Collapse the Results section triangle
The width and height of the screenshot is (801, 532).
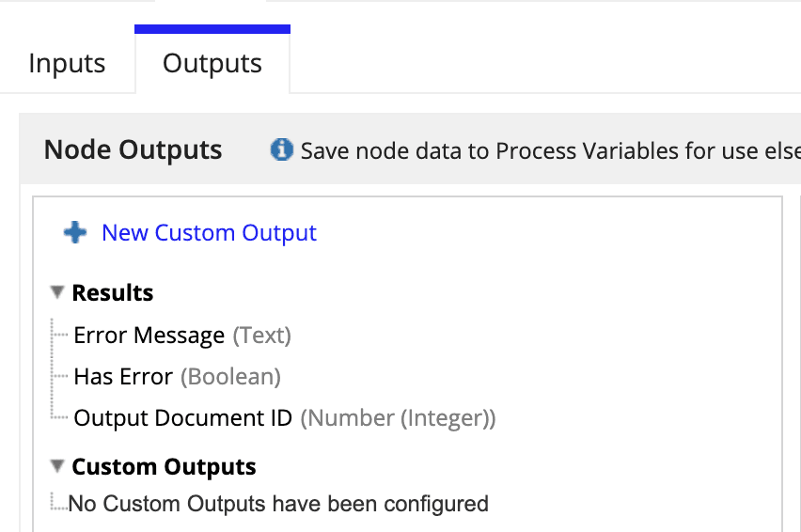point(57,293)
